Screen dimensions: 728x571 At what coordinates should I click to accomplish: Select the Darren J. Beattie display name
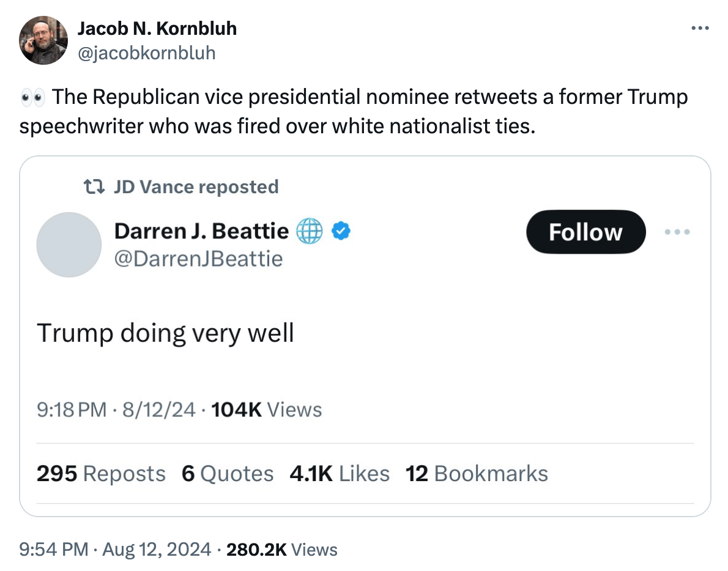(201, 231)
